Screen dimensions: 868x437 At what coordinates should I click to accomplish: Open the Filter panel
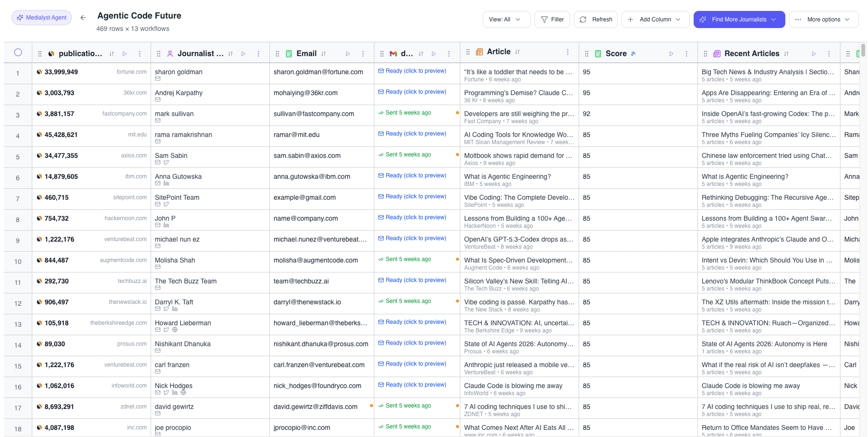pyautogui.click(x=552, y=19)
